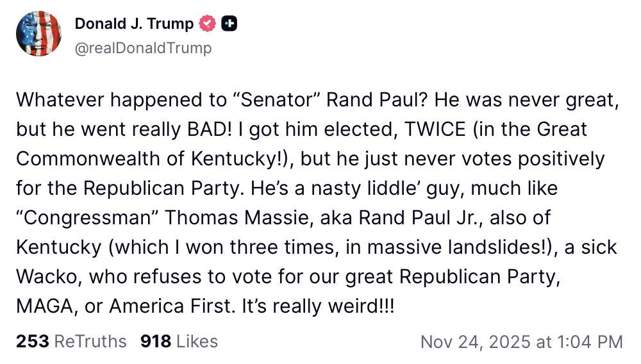Viewport: 641px width, 364px height.
Task: Click the word "Likes" under the post
Action: point(197,342)
